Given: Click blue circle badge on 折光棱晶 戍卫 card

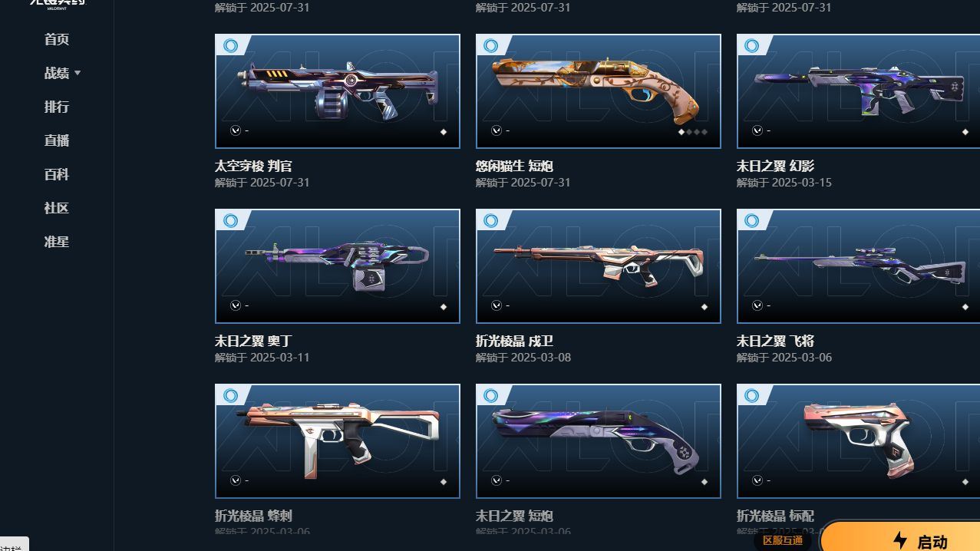Looking at the screenshot, I should tap(491, 221).
